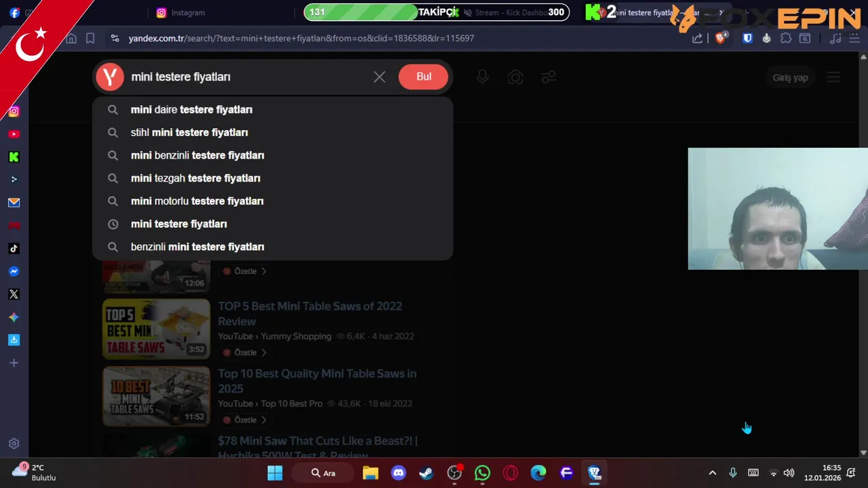The width and height of the screenshot is (868, 488).
Task: Open TikTok from the browser sidebar
Action: (14, 248)
